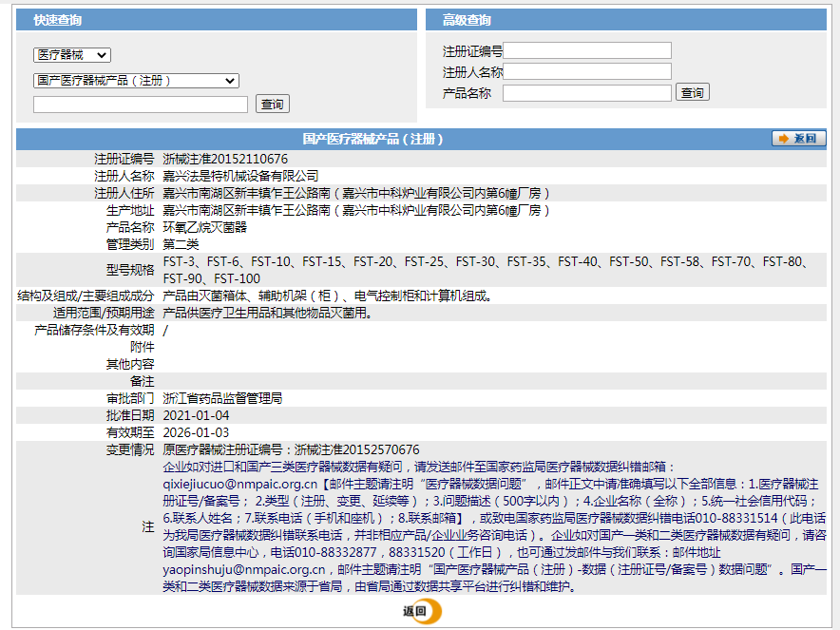The height and width of the screenshot is (630, 840).
Task: Click the 型号规格 row label
Action: [x=130, y=270]
